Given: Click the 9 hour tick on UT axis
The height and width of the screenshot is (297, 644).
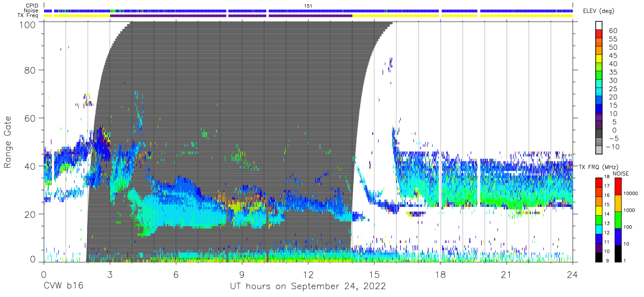Looking at the screenshot, I should coord(242,274).
